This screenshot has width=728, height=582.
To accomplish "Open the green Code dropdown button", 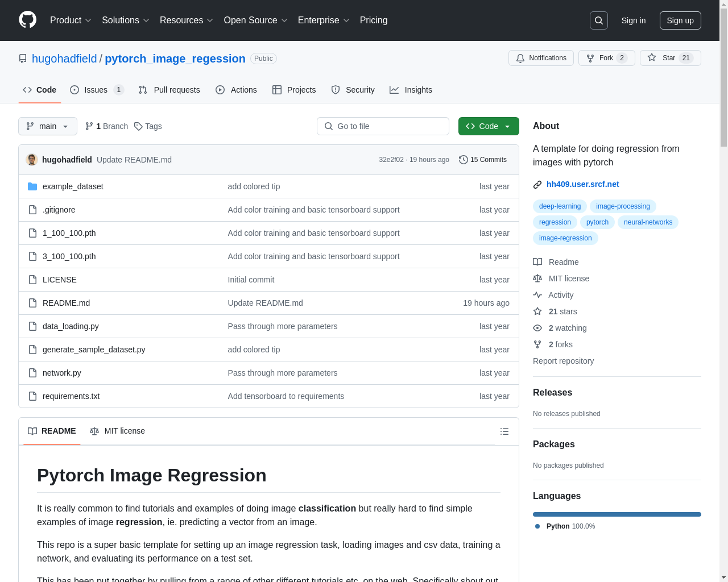I will (x=489, y=126).
